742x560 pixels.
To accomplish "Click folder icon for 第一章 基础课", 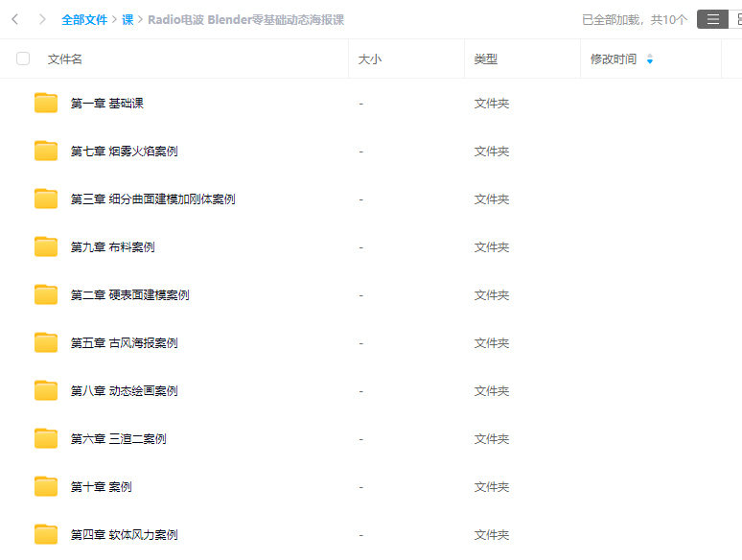I will [46, 103].
